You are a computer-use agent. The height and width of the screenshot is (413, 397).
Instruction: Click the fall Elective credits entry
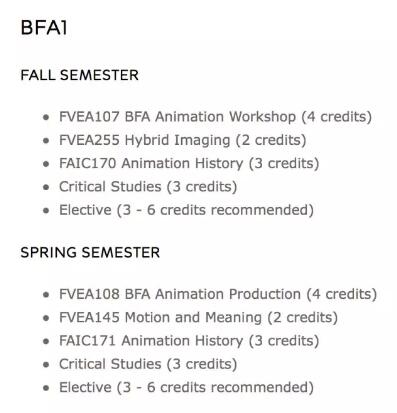tap(186, 210)
